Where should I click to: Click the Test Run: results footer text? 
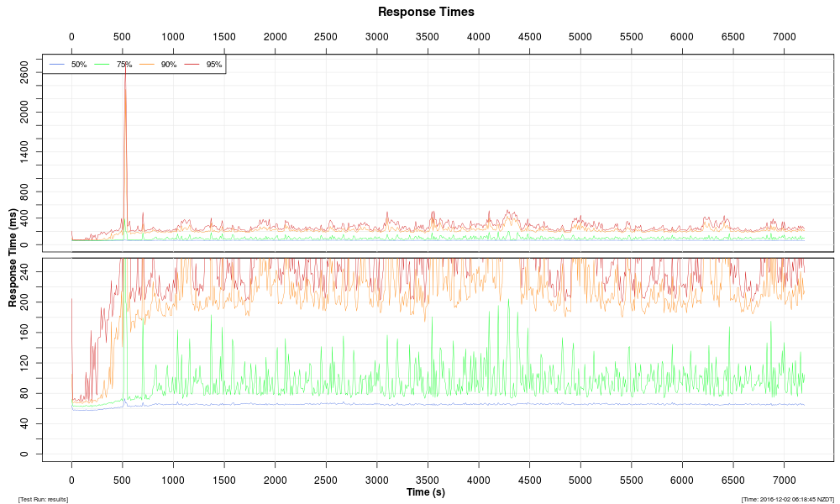pos(43,499)
